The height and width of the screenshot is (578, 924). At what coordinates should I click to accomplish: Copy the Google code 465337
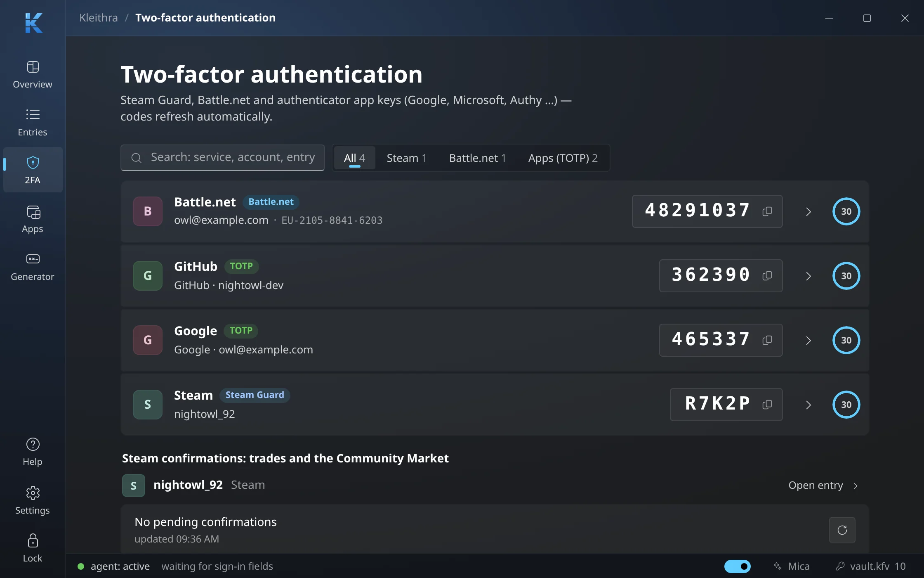click(x=767, y=340)
